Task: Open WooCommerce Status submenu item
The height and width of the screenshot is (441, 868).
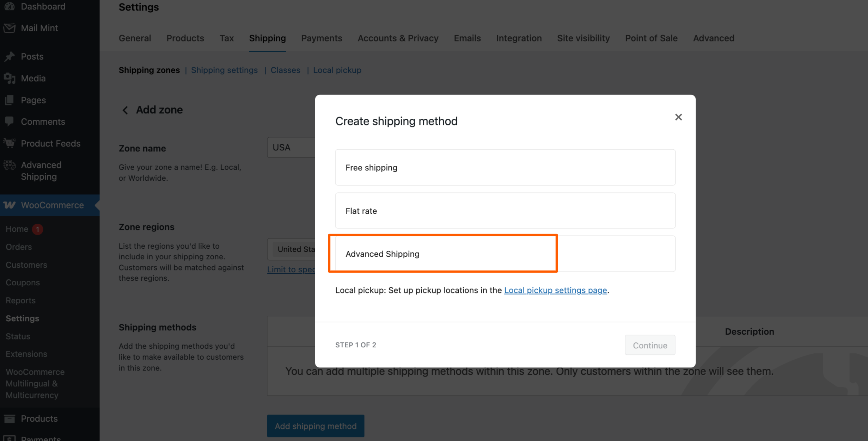Action: [18, 336]
